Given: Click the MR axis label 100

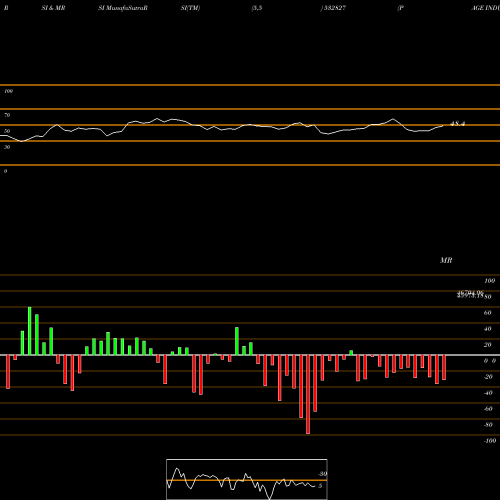Looking at the screenshot, I should pyautogui.click(x=489, y=281).
